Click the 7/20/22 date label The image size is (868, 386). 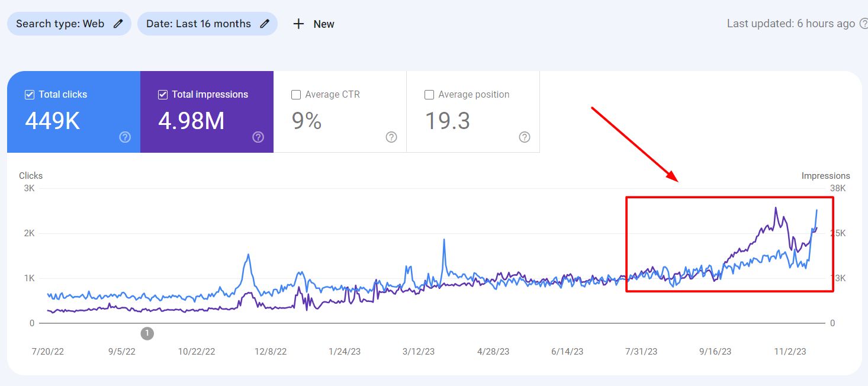pyautogui.click(x=47, y=352)
